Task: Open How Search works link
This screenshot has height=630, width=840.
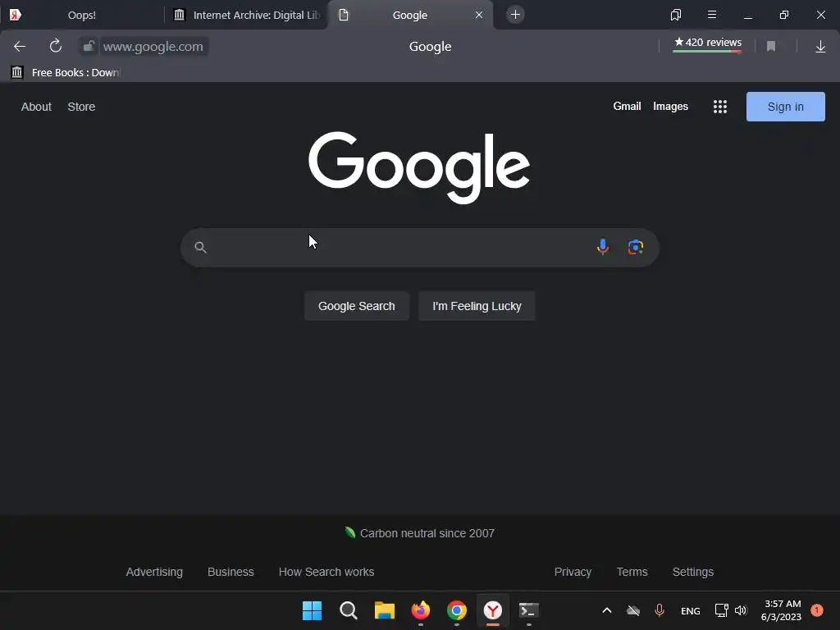Action: click(326, 572)
